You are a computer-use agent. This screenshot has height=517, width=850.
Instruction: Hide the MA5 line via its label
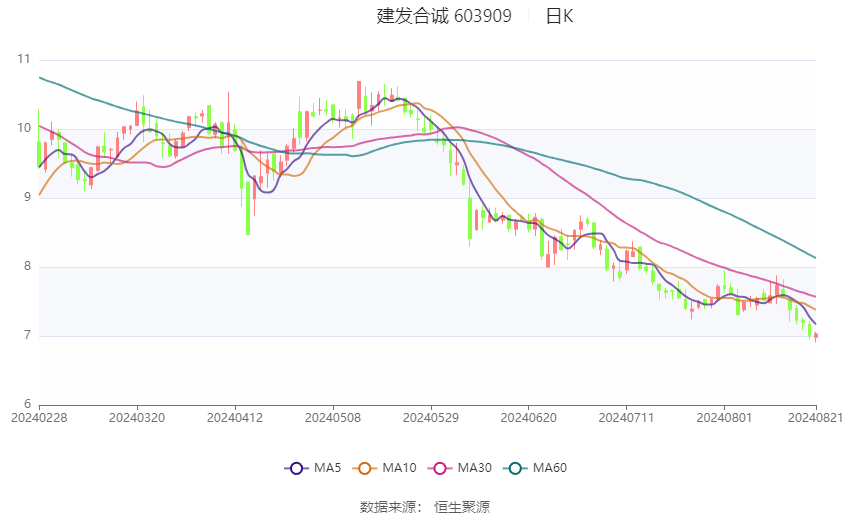(x=327, y=468)
